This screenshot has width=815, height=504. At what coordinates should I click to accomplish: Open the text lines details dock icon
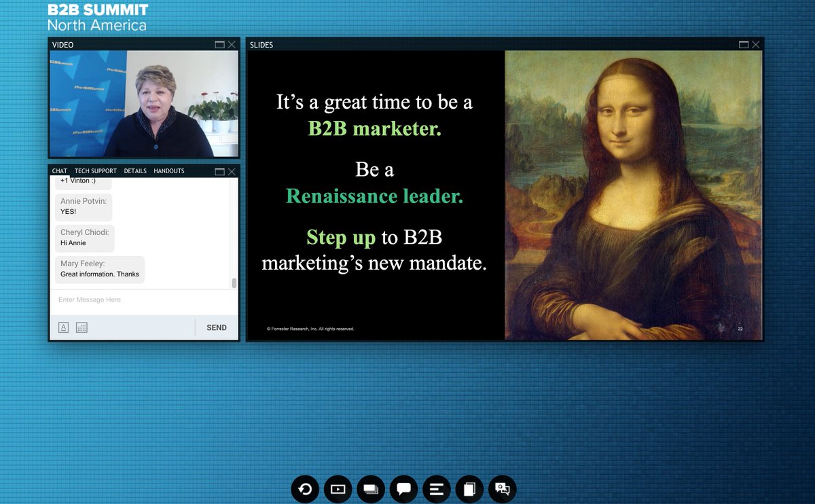(437, 489)
